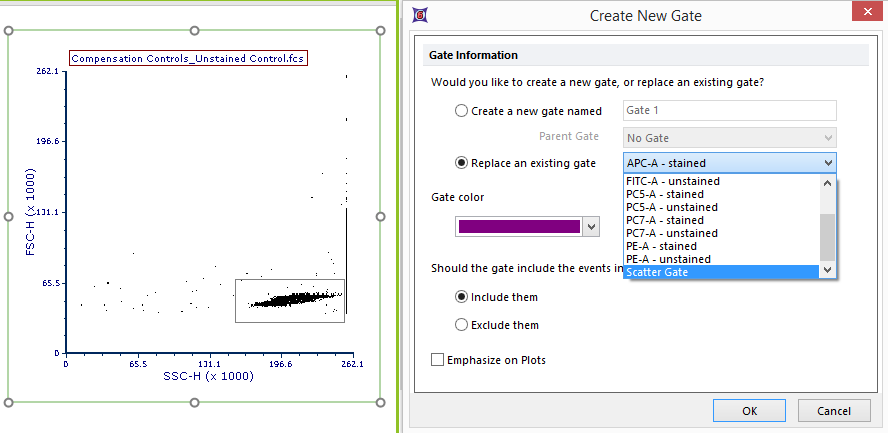Click the FCS Express dialog title icon
This screenshot has width=888, height=433.
(x=420, y=15)
